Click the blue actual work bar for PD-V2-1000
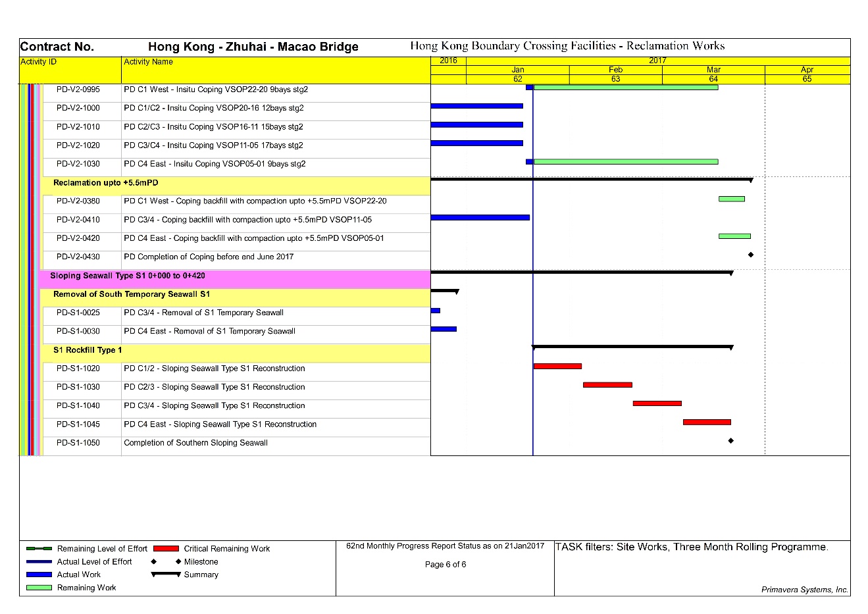Screen dimensions: 868x614 pyautogui.click(x=477, y=106)
